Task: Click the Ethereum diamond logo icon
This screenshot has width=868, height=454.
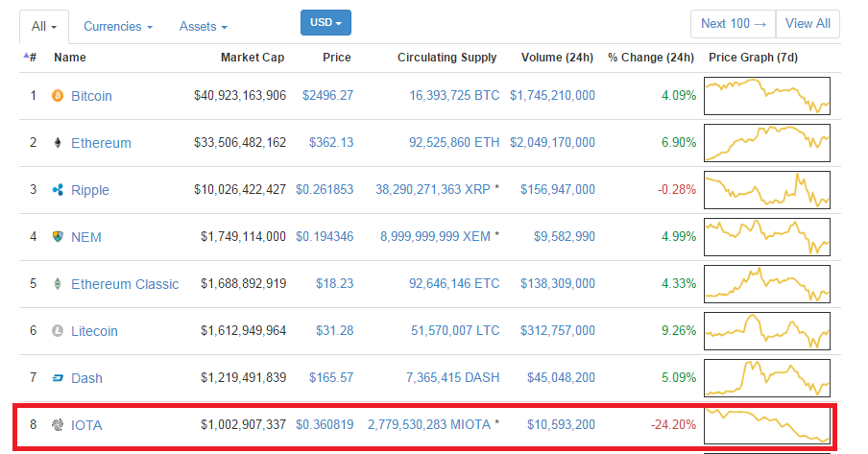Action: click(58, 143)
